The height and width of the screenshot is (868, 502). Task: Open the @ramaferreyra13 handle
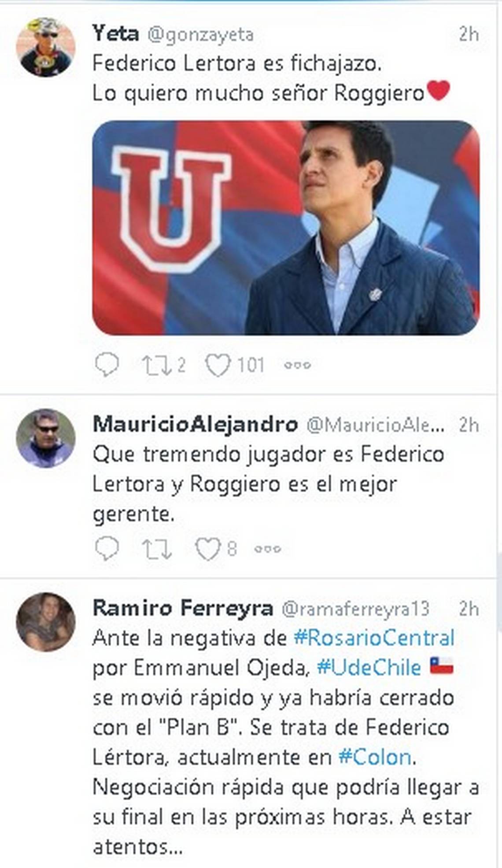click(355, 609)
